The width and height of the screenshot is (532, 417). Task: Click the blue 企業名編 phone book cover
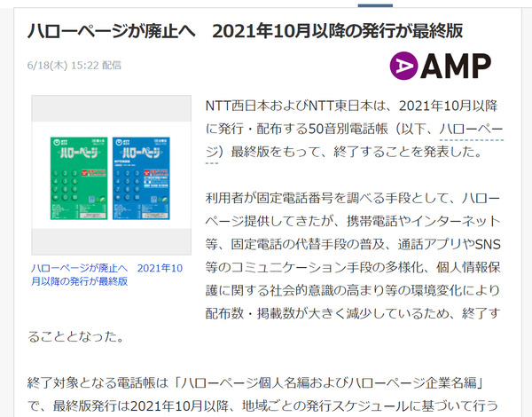[141, 178]
